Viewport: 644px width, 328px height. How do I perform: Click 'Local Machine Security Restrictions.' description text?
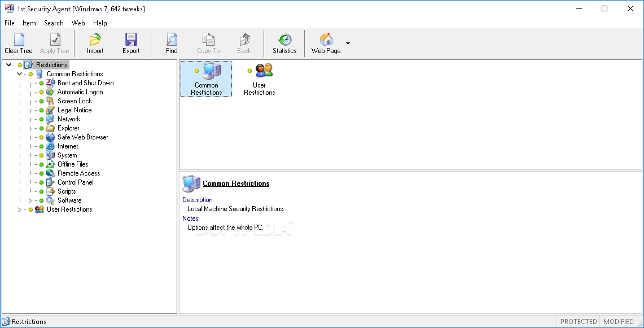[236, 209]
